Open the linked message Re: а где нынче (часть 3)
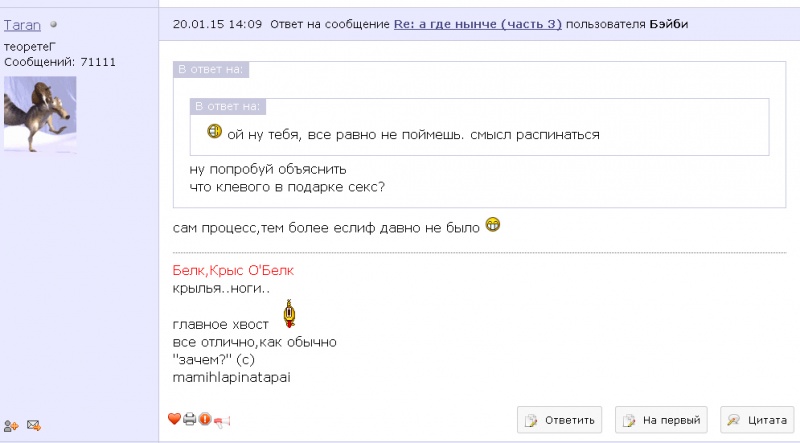Viewport: 800px width, 443px height. pyautogui.click(x=478, y=24)
